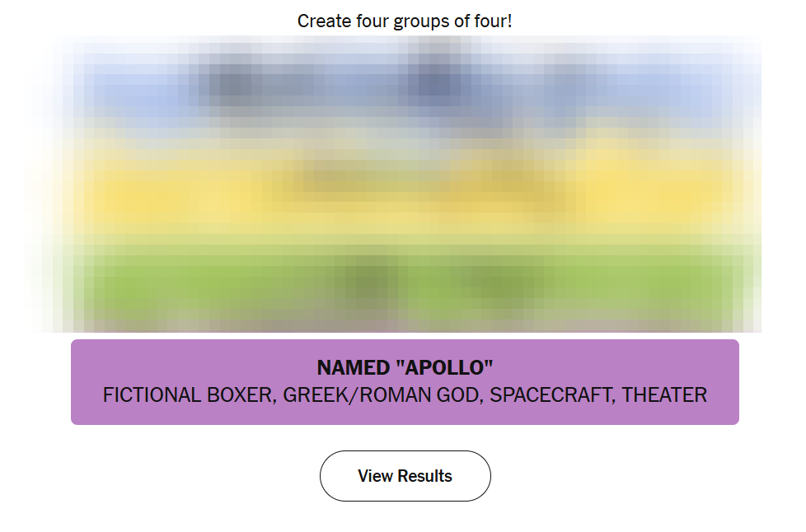The height and width of the screenshot is (532, 806).
Task: Click the blurred yellow category row
Action: click(x=405, y=189)
